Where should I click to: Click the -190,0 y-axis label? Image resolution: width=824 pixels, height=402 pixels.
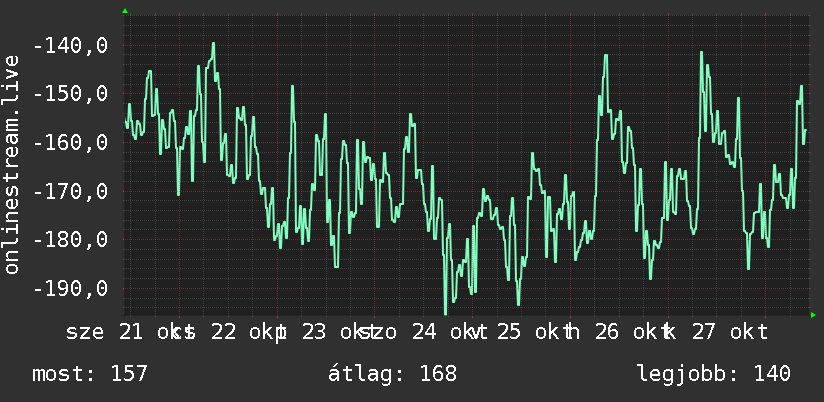coord(70,288)
